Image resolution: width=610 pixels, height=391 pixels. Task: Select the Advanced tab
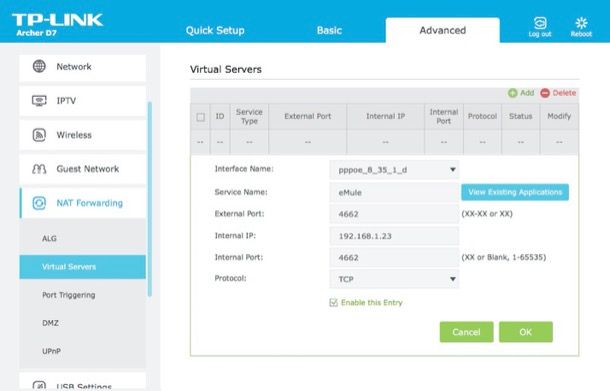pyautogui.click(x=443, y=30)
